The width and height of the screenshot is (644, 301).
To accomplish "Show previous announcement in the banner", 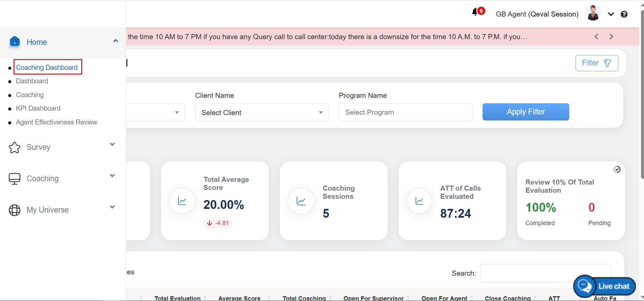I will 596,36.
